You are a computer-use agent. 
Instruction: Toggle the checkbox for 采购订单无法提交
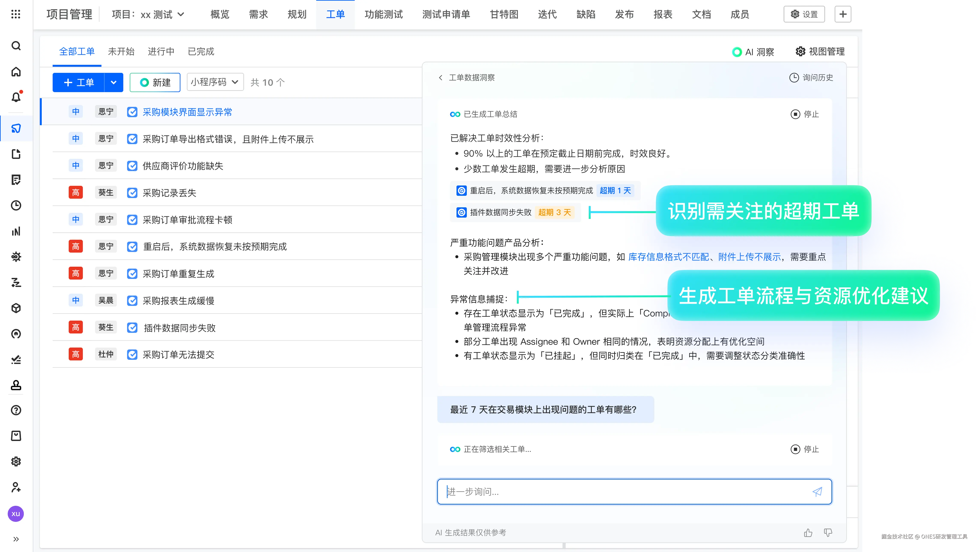pos(132,355)
